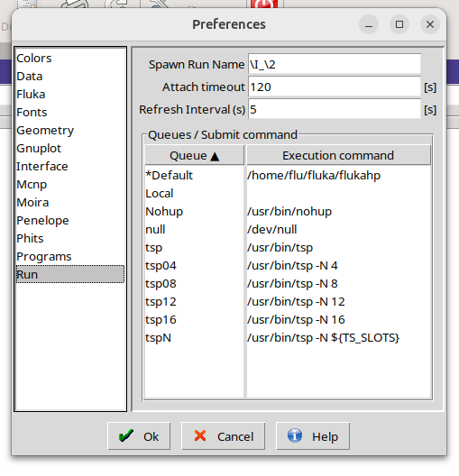Screen dimensions: 459x476
Task: Select the Nohup queue row
Action: (x=288, y=212)
